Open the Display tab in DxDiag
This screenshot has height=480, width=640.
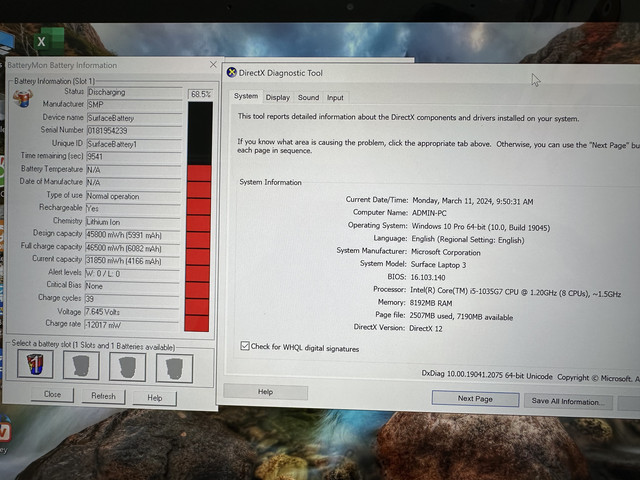pos(278,98)
